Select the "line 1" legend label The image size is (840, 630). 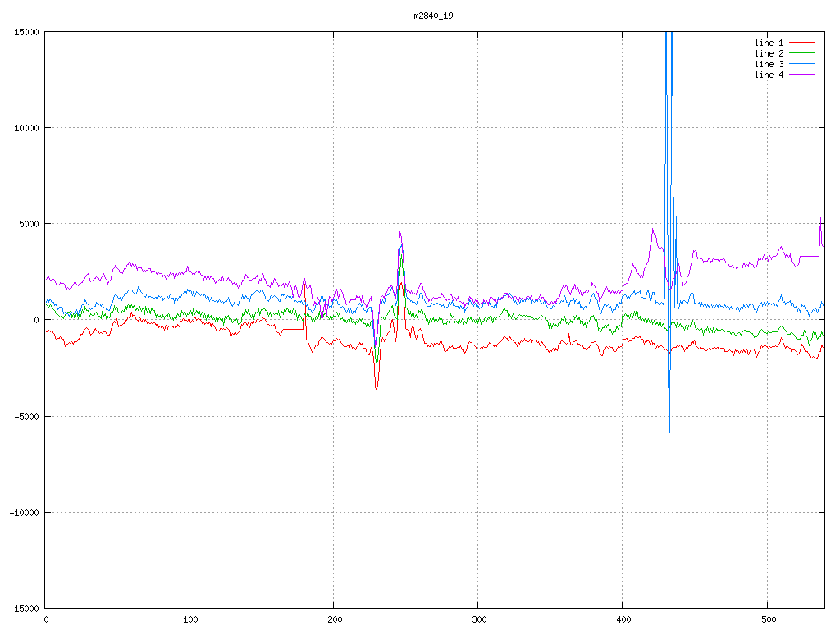point(769,43)
